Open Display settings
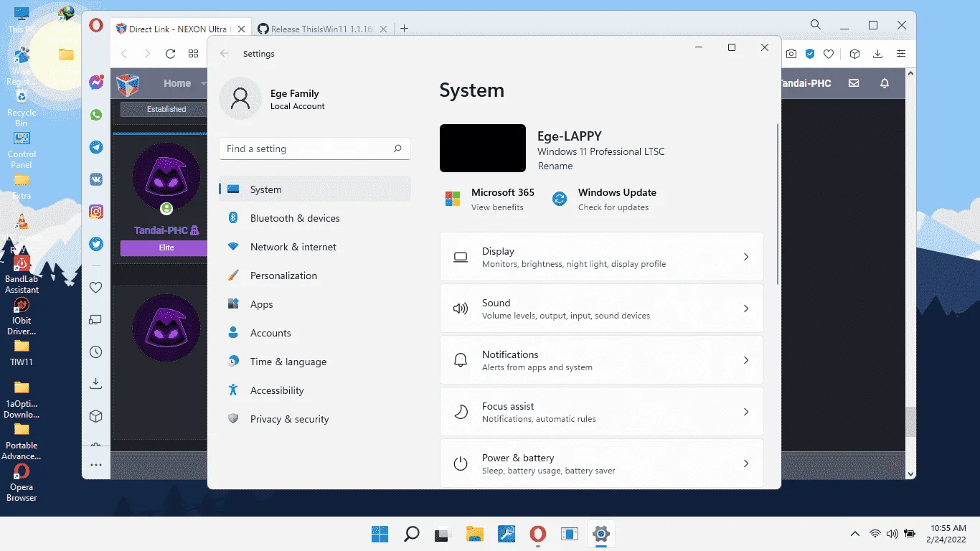Image resolution: width=980 pixels, height=551 pixels. [x=601, y=257]
